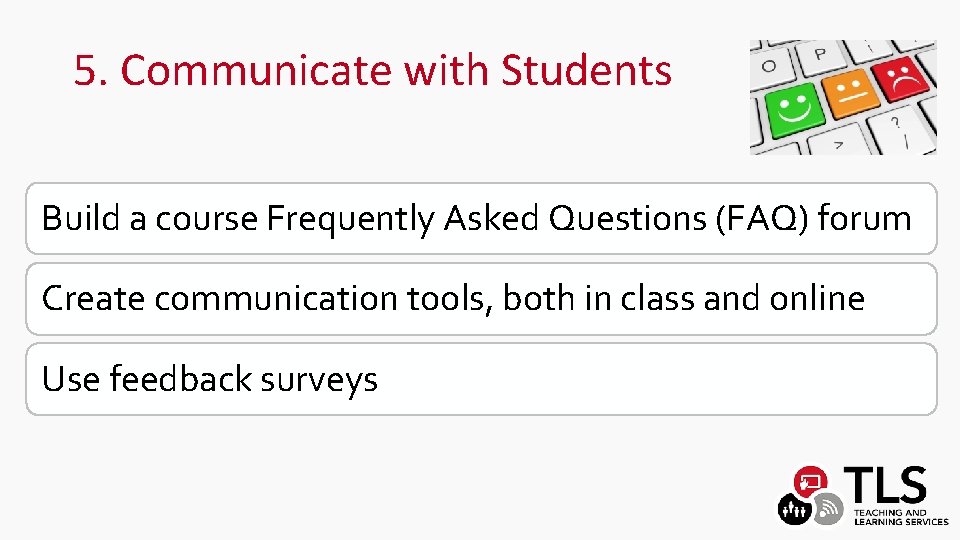The width and height of the screenshot is (960, 540).
Task: Click 'Teaching and Learning Services' caption text
Action: [x=900, y=516]
